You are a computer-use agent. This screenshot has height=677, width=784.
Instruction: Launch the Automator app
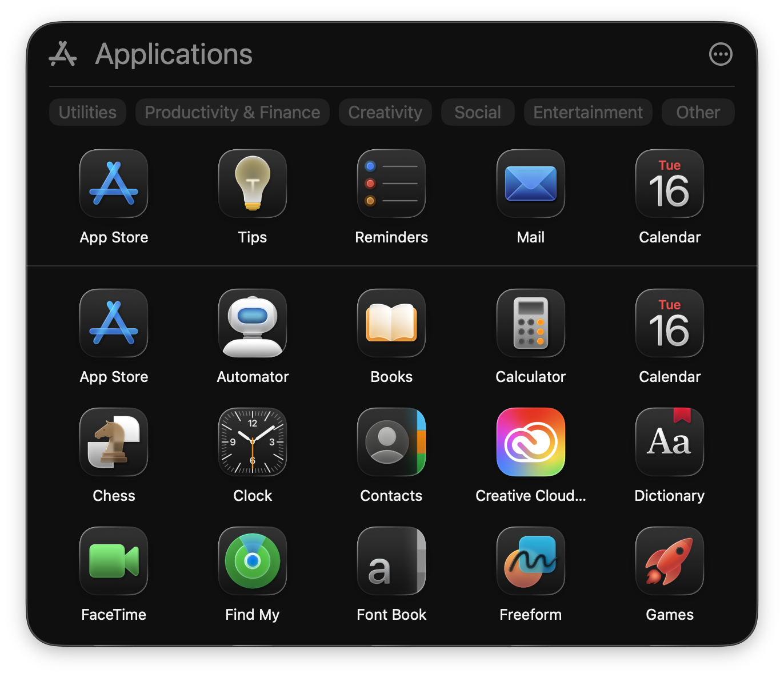click(x=253, y=323)
